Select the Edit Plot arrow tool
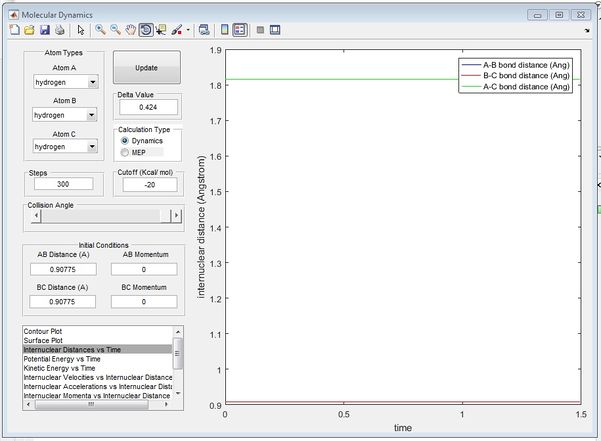 [x=80, y=30]
